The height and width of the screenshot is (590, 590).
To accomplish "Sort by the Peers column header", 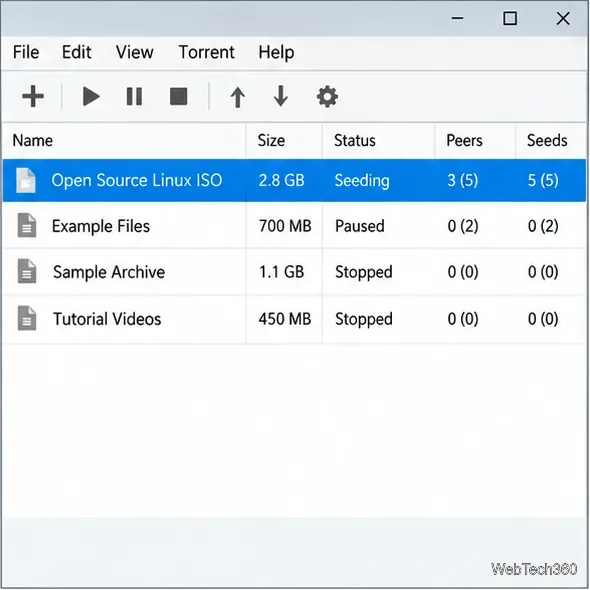I will (464, 140).
